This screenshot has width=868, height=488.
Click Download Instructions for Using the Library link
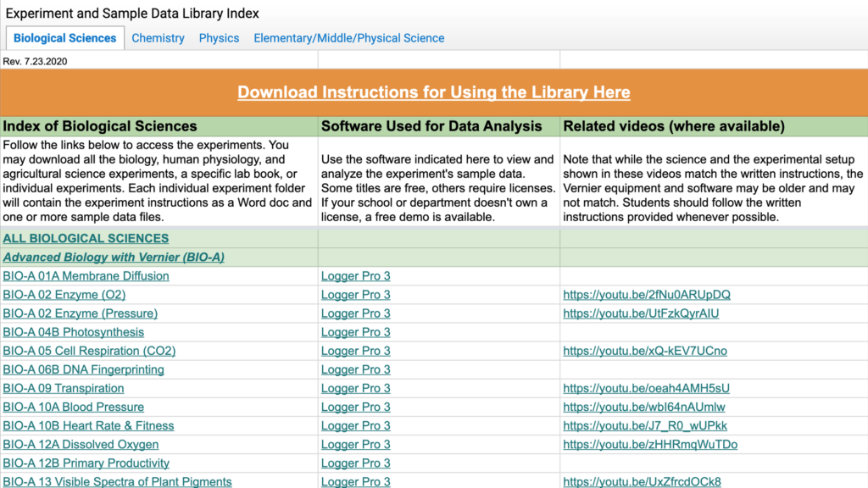pos(433,92)
